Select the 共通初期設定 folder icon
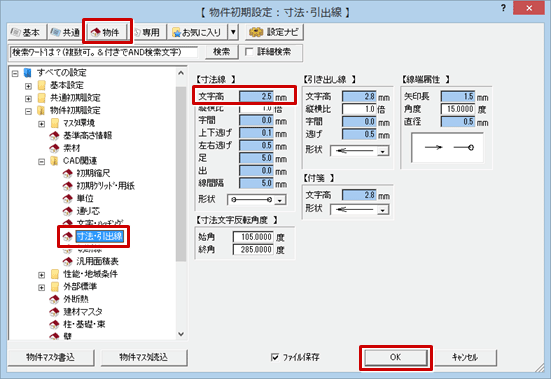Viewport: 551px width, 379px height. pyautogui.click(x=41, y=98)
